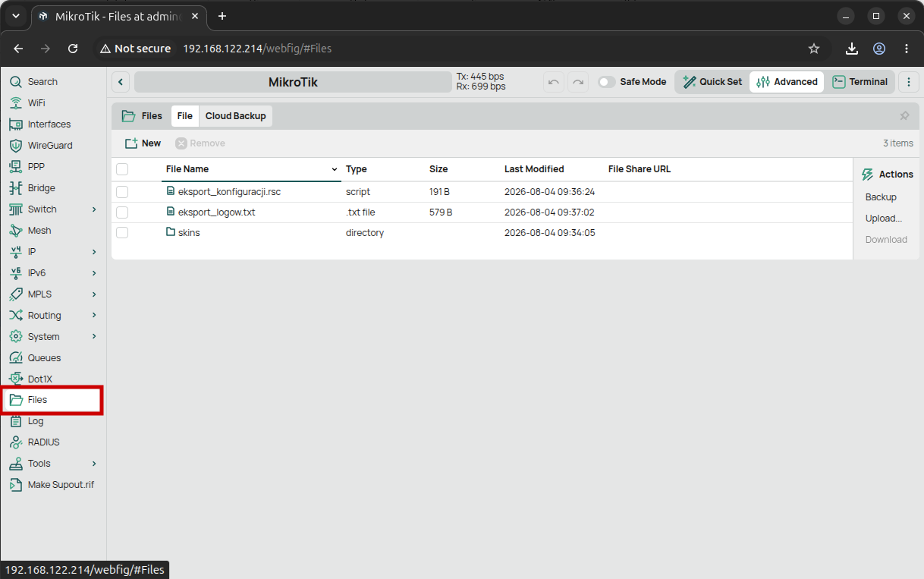Sort by Size column header
This screenshot has height=579, width=924.
click(438, 169)
